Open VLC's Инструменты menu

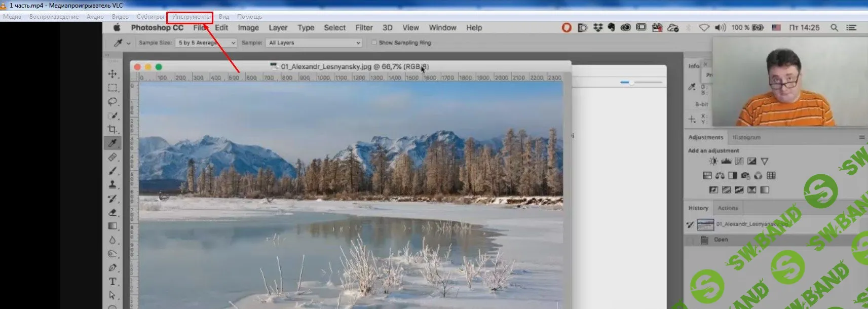pos(191,17)
